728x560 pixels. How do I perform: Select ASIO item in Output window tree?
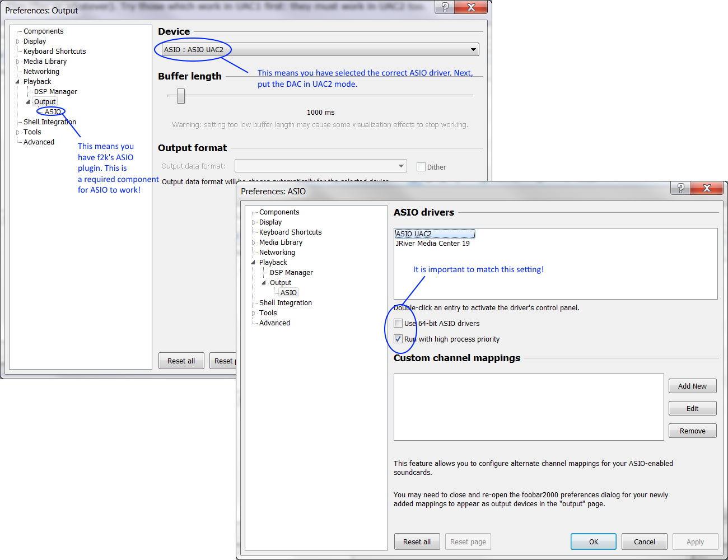click(x=53, y=112)
